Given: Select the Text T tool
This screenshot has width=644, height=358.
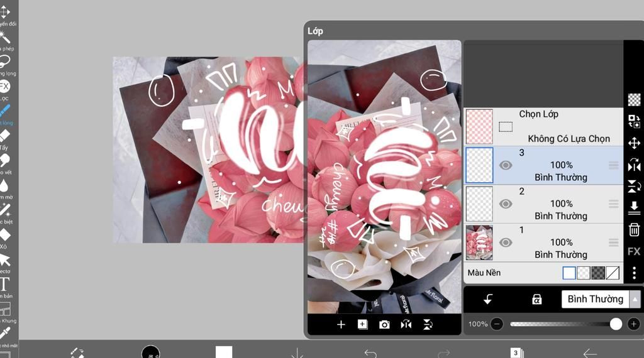Looking at the screenshot, I should coord(4,284).
